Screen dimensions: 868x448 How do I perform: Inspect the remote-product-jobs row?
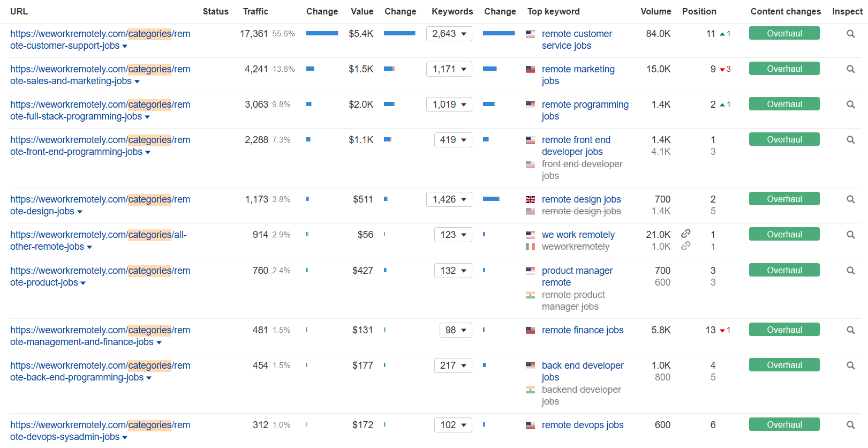[x=850, y=271]
